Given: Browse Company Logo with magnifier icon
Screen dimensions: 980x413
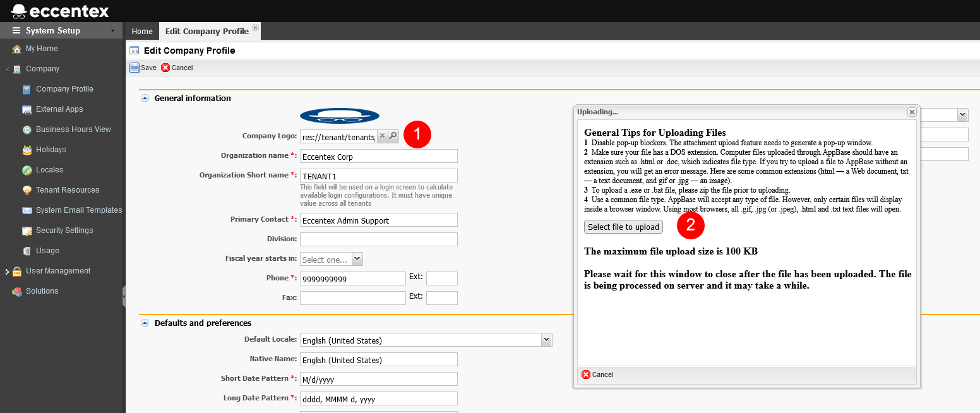Looking at the screenshot, I should pos(393,136).
